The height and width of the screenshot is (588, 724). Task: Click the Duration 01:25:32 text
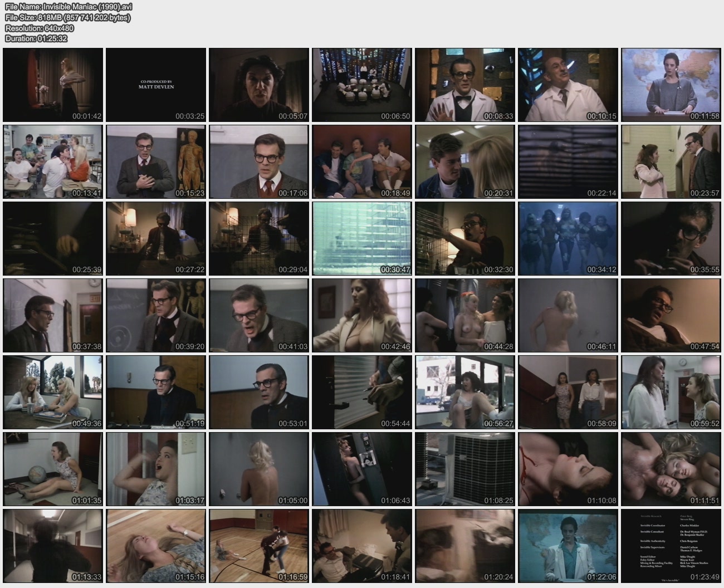point(36,38)
